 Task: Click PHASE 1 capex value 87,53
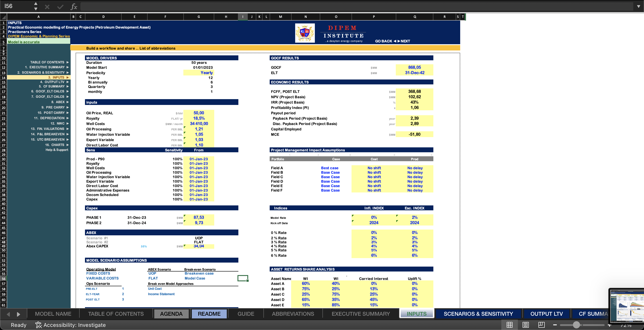pos(199,217)
